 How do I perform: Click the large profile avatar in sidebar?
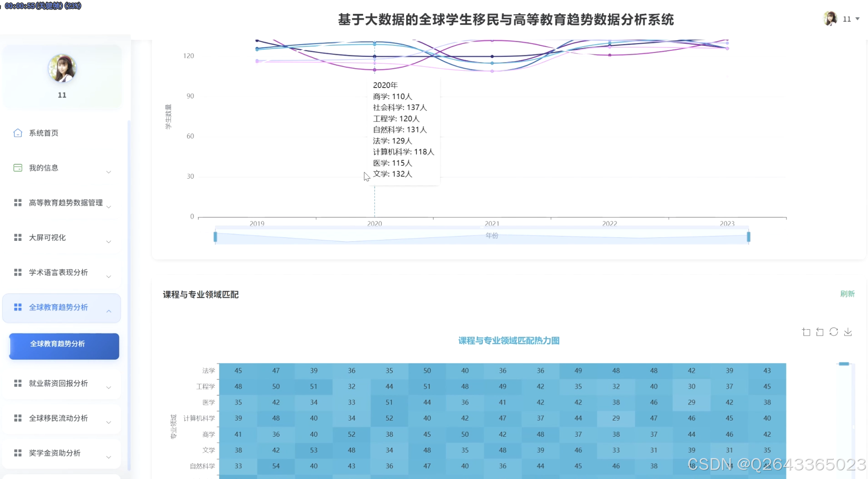(x=62, y=68)
